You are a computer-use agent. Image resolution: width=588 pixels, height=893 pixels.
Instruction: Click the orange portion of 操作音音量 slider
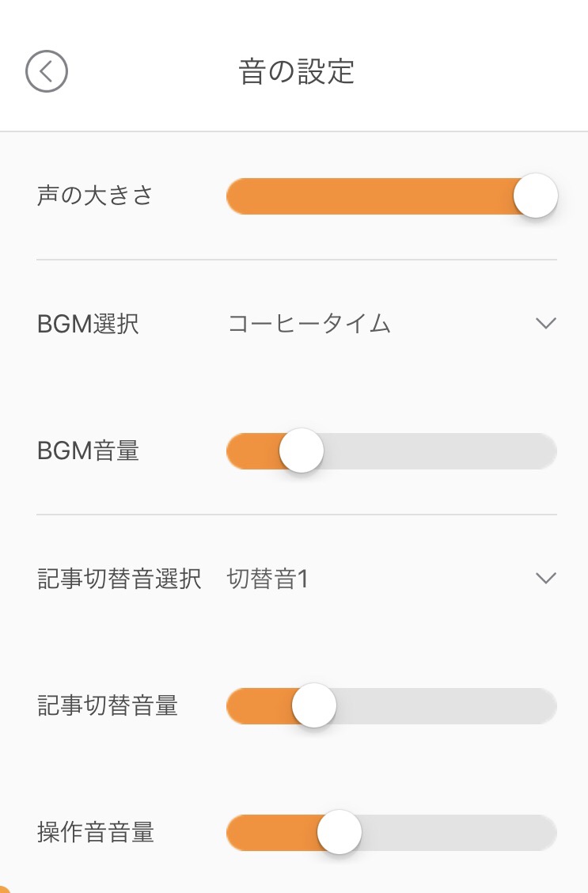[272, 833]
